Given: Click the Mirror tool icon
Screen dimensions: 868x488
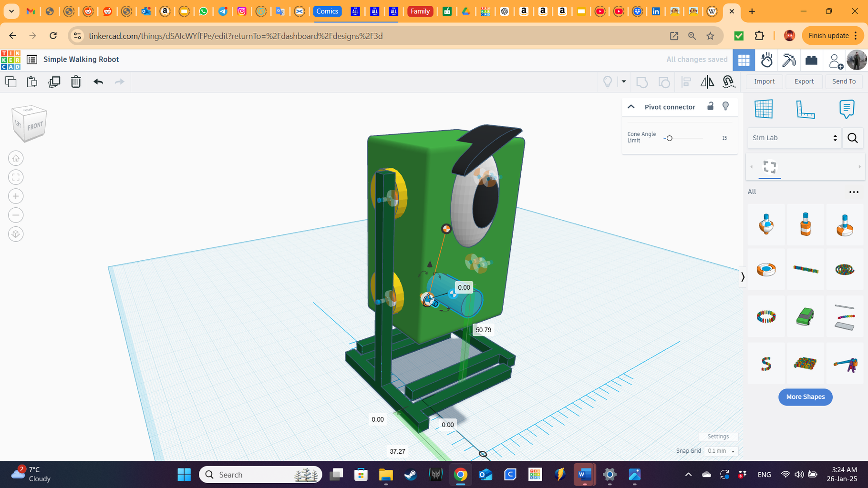Looking at the screenshot, I should (707, 82).
